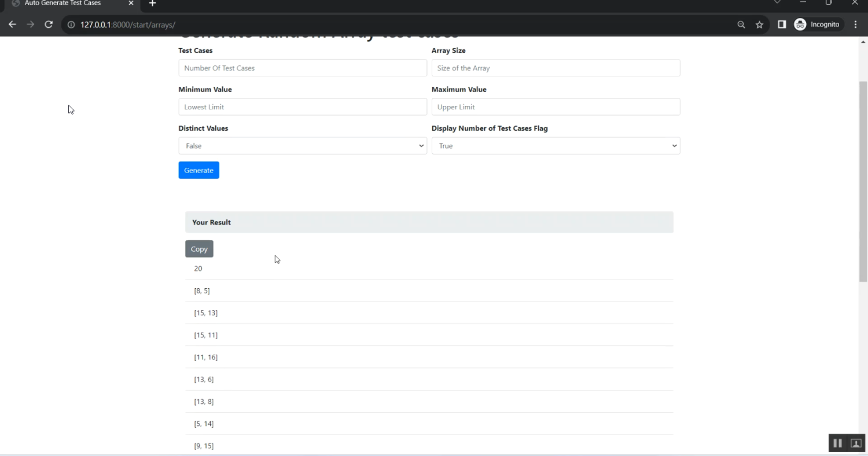Click the screen recorder picture icon
868x456 pixels.
click(855, 443)
